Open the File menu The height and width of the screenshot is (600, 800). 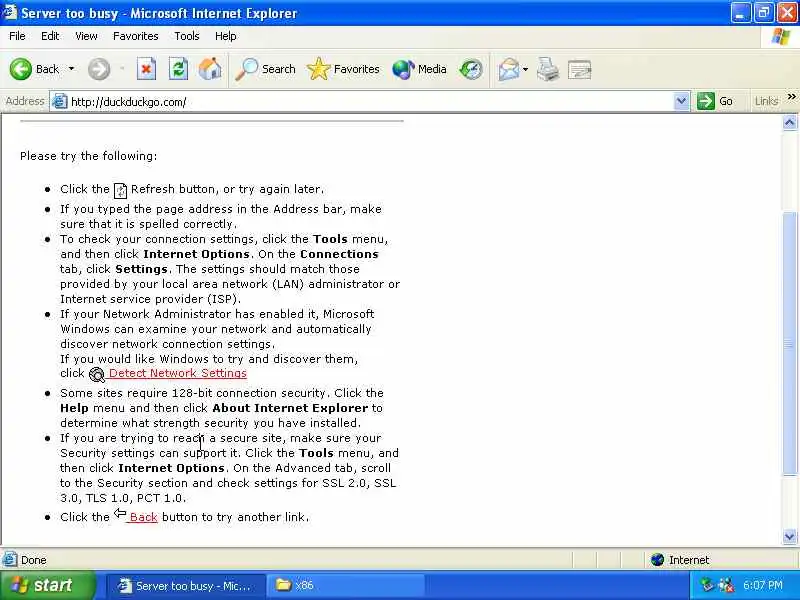17,36
